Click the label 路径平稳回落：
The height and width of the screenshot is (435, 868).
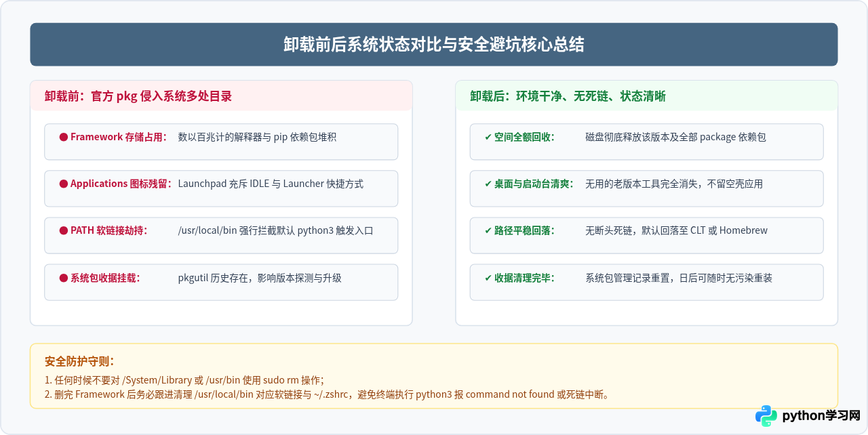(525, 230)
